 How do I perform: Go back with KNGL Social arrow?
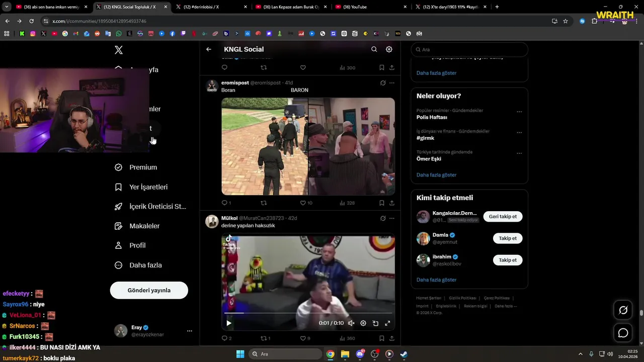tap(209, 49)
